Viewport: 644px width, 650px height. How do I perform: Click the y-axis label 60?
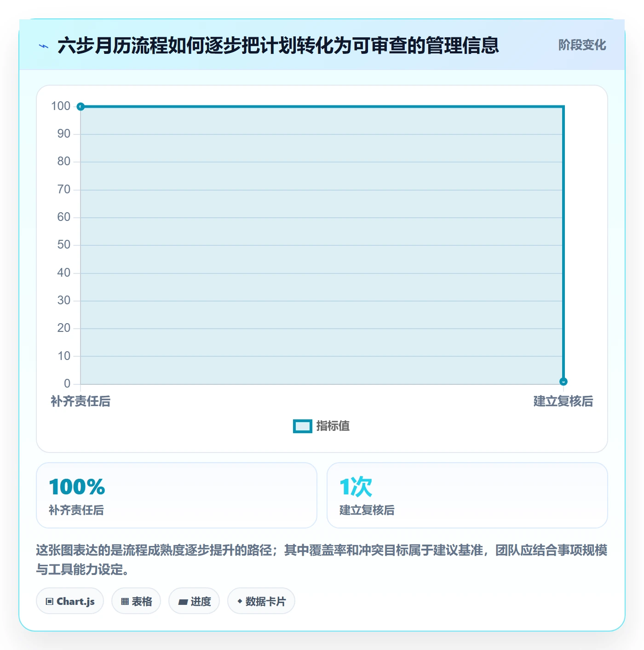64,217
